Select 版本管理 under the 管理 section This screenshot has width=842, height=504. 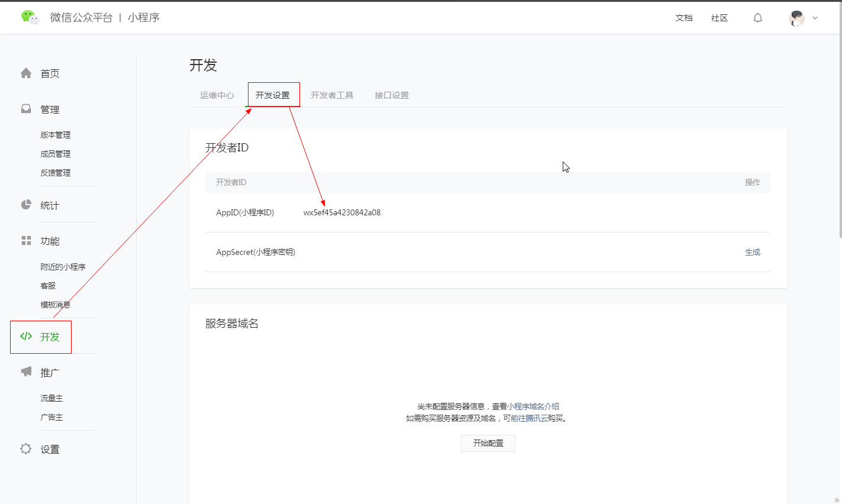point(56,134)
